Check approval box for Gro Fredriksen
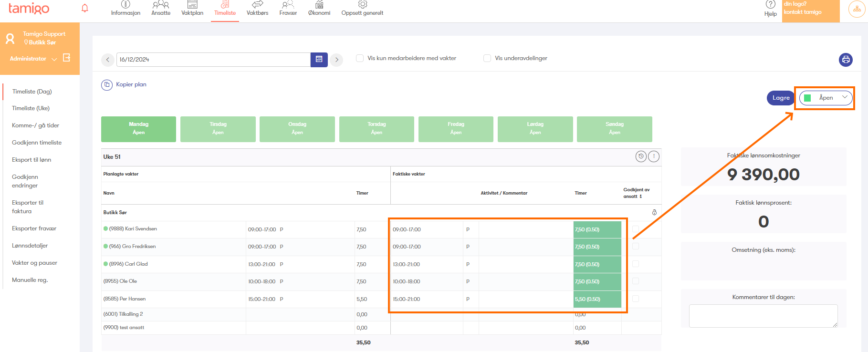 coord(636,246)
